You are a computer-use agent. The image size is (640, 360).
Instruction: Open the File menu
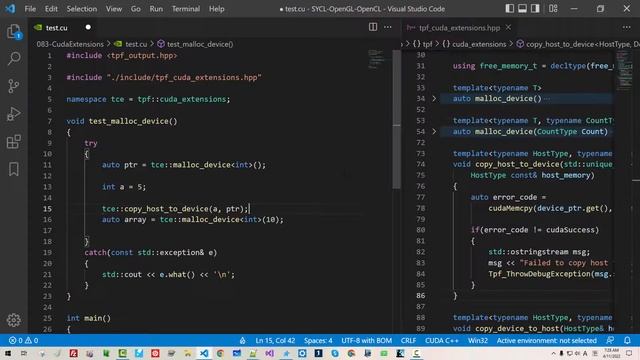tap(30, 9)
